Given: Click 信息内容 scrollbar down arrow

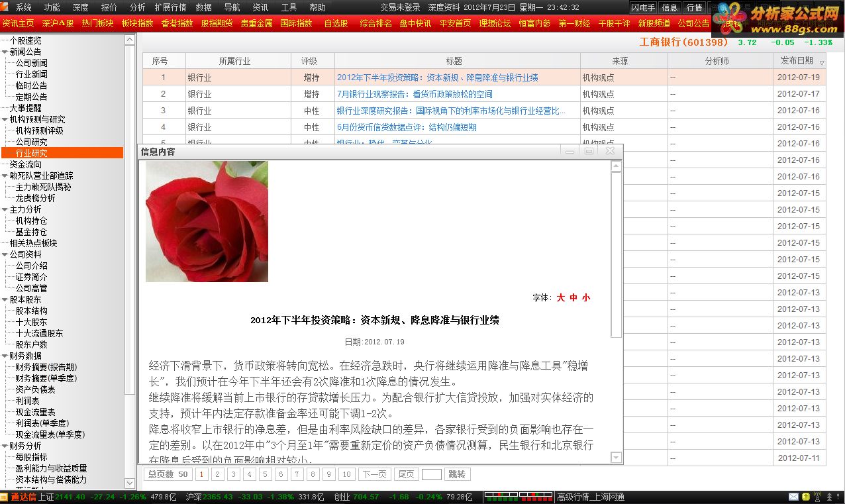Looking at the screenshot, I should 616,458.
